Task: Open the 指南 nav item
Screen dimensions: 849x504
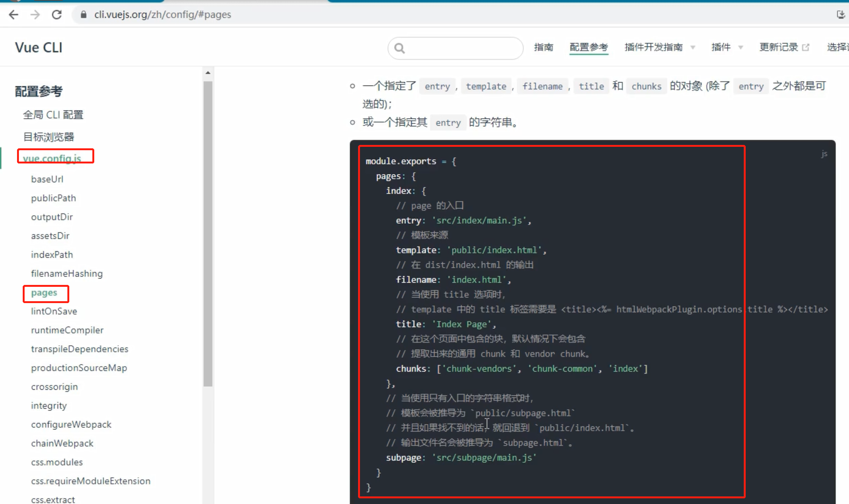Action: tap(544, 47)
